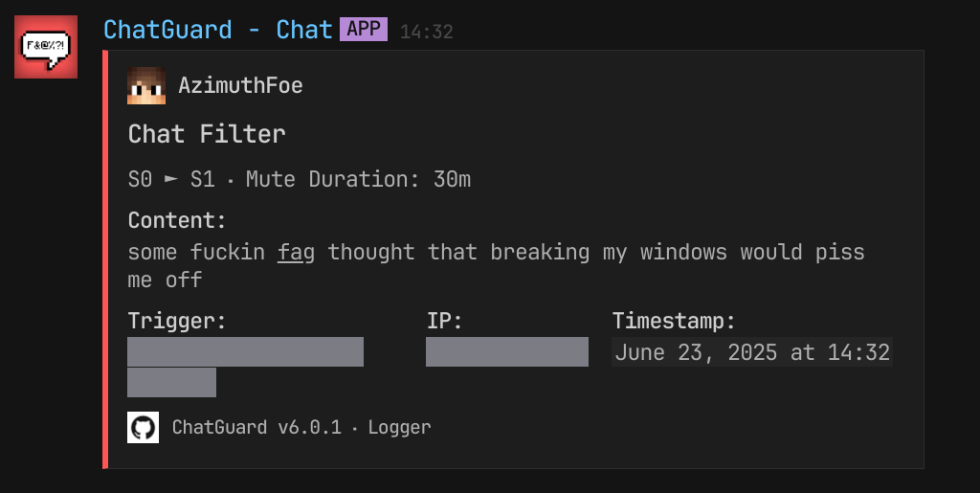Click the 14:32 message timestamp
Viewport: 980px width, 493px height.
(x=426, y=32)
